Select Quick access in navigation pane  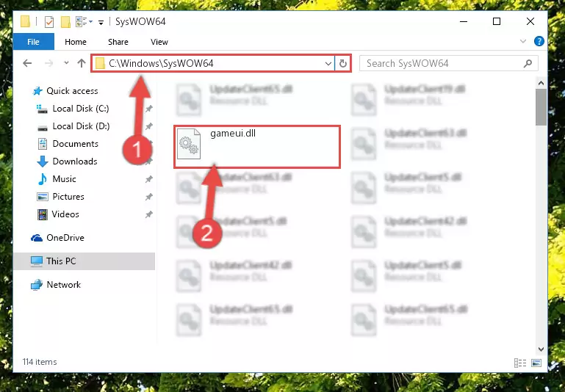(72, 91)
